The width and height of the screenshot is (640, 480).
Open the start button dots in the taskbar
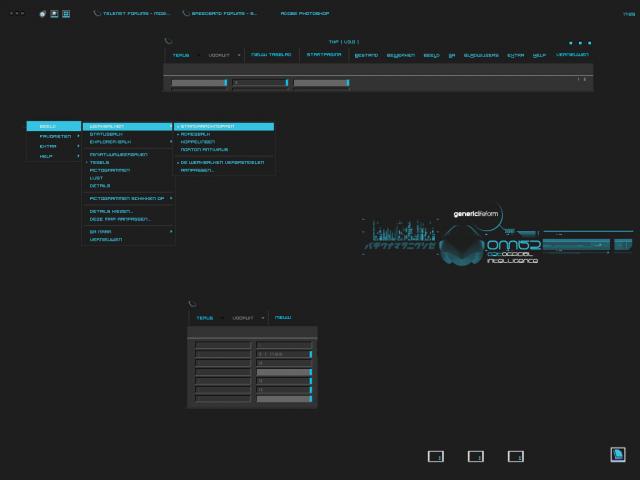point(17,13)
